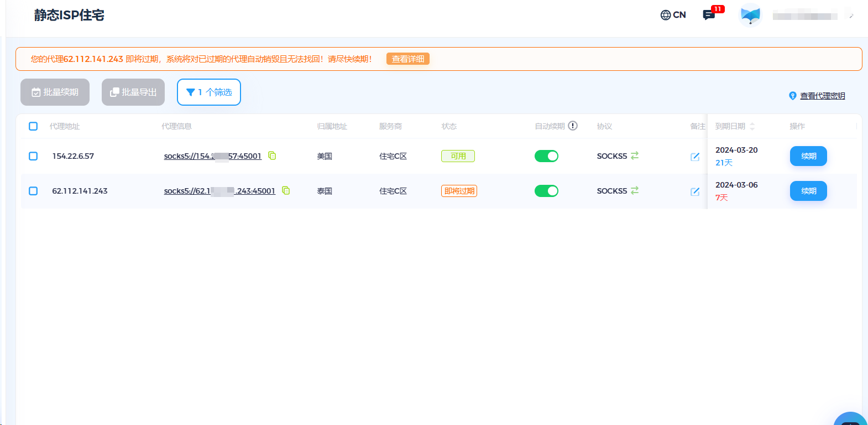The width and height of the screenshot is (868, 425).
Task: Click the location pin beside 查看代理密钥
Action: [793, 96]
